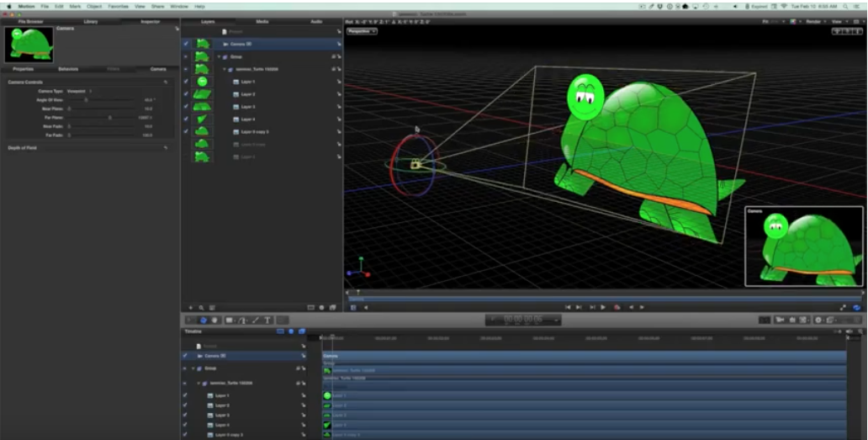The image size is (868, 440).
Task: Switch to the Library tab
Action: [x=91, y=22]
